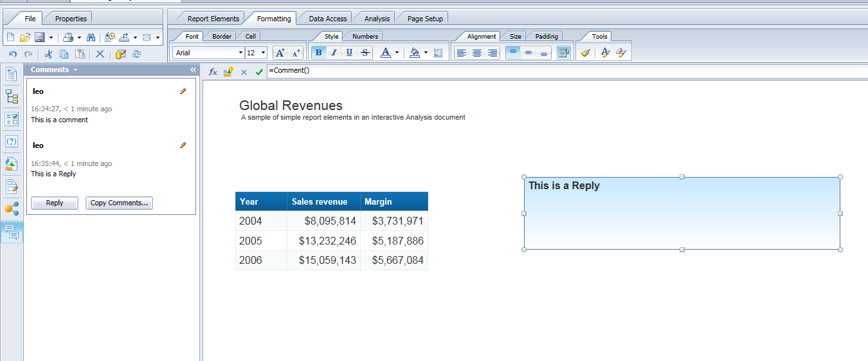The width and height of the screenshot is (868, 361).
Task: Click the Export icon
Action: [125, 37]
